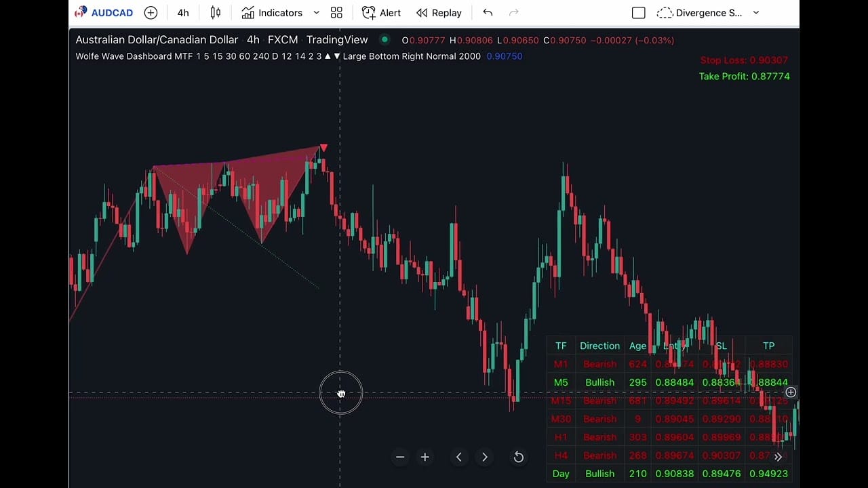
Task: Enter bar Replay mode
Action: point(439,12)
